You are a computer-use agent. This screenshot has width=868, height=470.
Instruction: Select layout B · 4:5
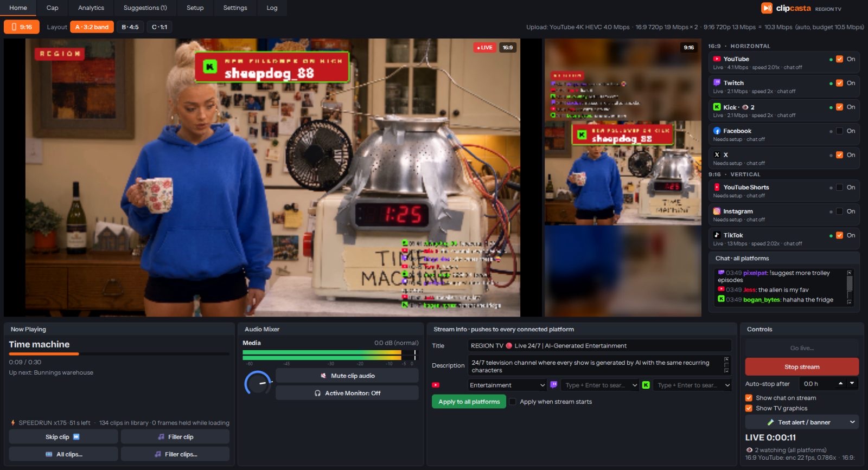click(130, 27)
